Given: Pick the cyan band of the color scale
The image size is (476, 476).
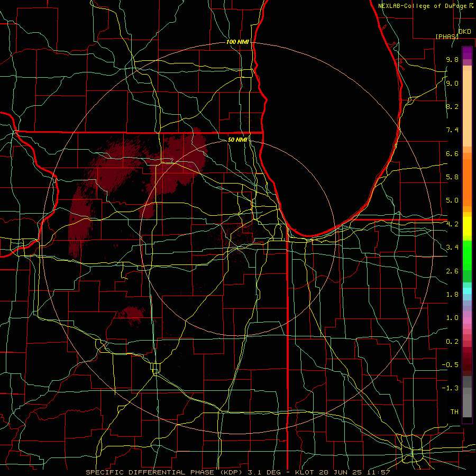Looking at the screenshot, I should pyautogui.click(x=467, y=291).
